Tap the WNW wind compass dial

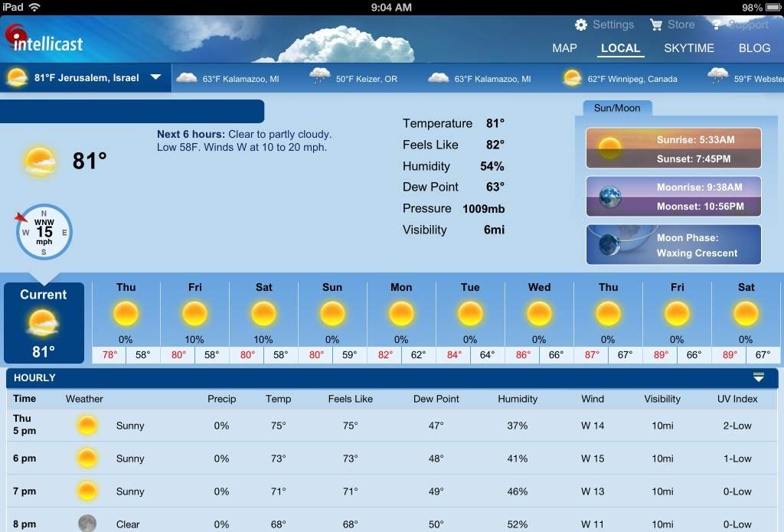point(44,231)
